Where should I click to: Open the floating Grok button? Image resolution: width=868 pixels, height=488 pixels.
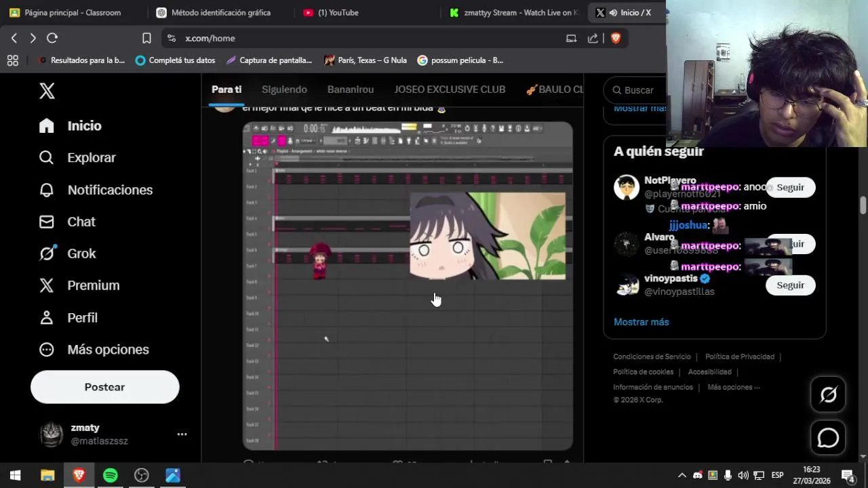(828, 394)
